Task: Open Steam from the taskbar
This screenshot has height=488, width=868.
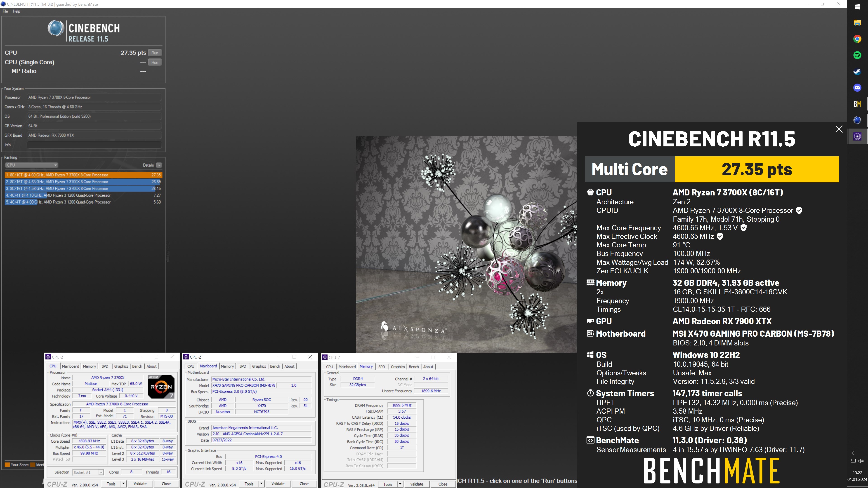Action: pos(857,71)
